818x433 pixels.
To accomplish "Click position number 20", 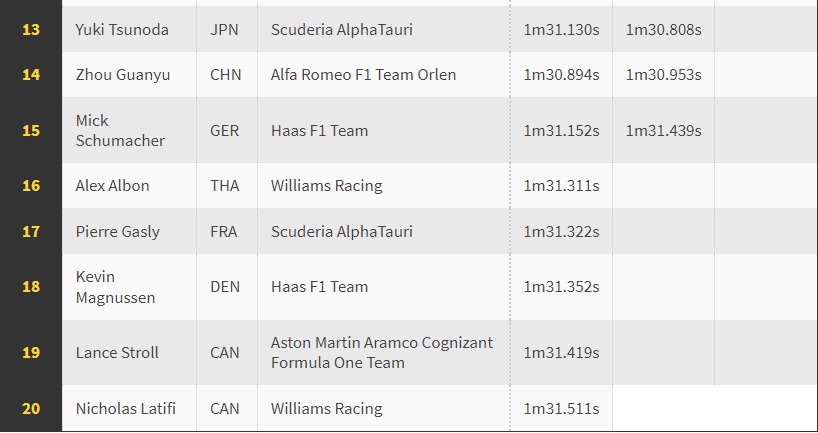I will (x=31, y=408).
